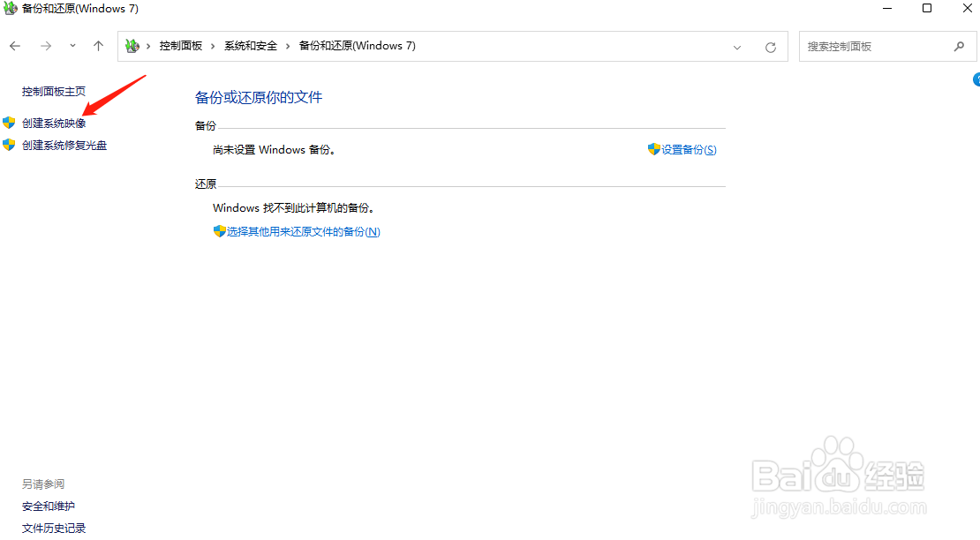This screenshot has height=540, width=980.
Task: Click 选择其他用来还原文件的备份(N) link
Action: pyautogui.click(x=303, y=231)
